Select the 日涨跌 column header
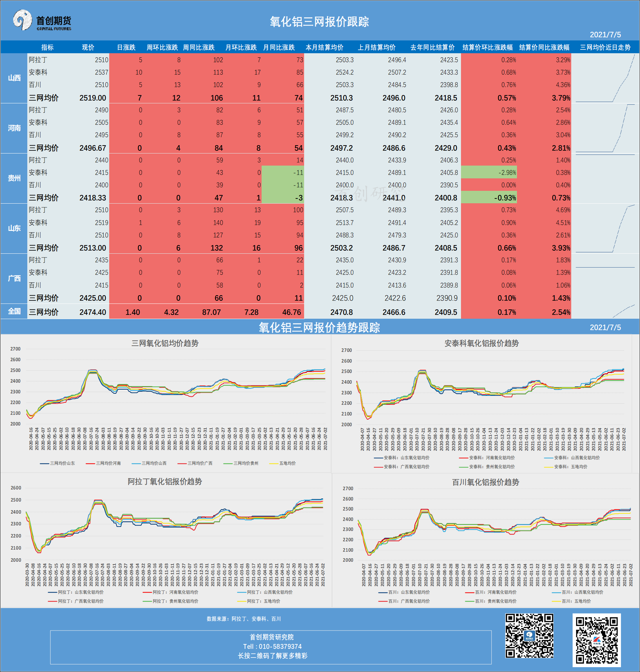The image size is (640, 672). (x=126, y=47)
